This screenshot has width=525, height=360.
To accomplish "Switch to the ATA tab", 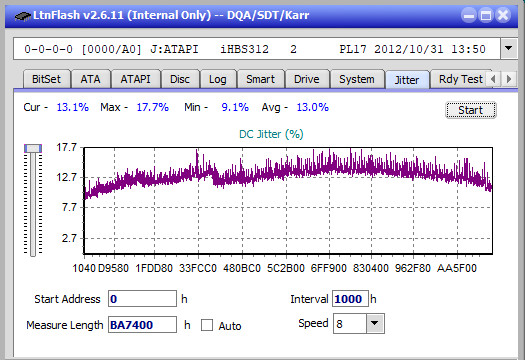I will (90, 79).
